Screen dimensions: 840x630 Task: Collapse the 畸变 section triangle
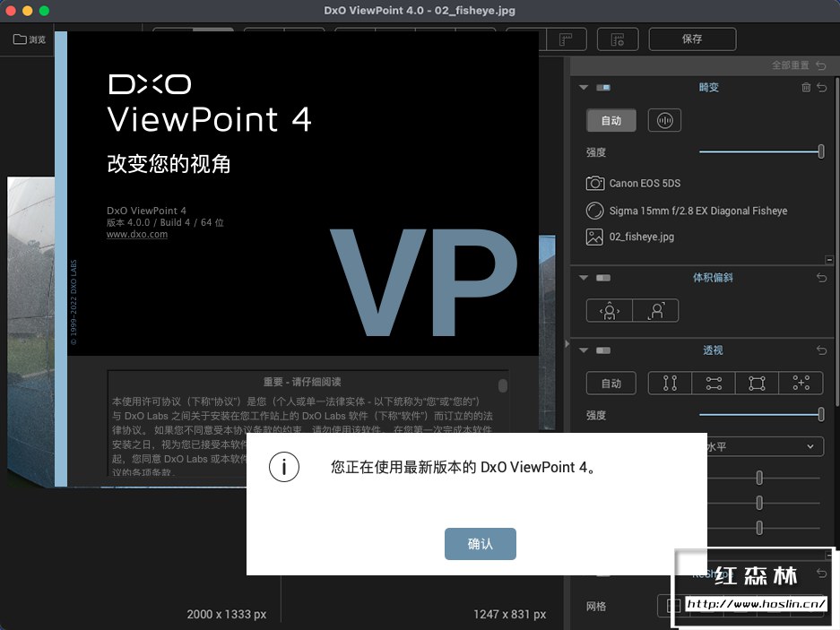[x=584, y=87]
